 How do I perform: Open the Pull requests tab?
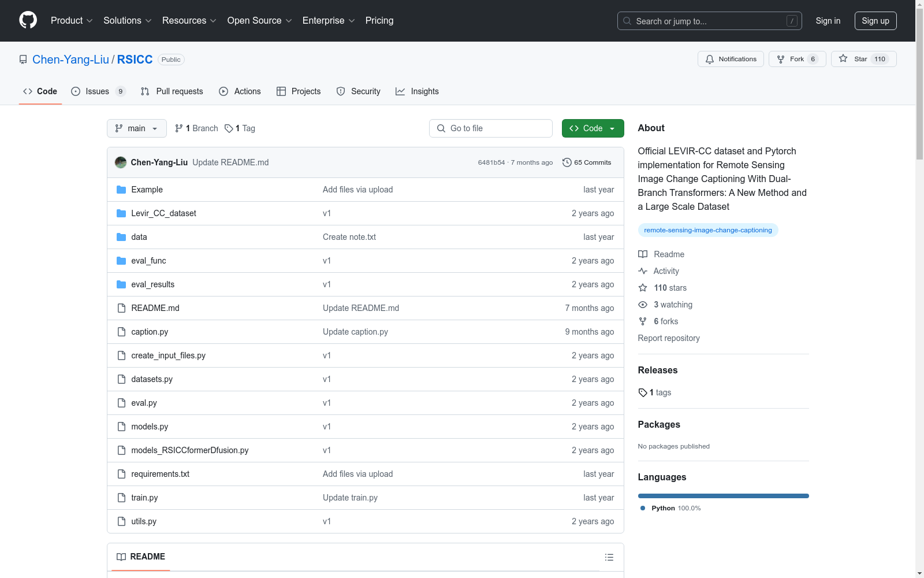[x=172, y=91]
